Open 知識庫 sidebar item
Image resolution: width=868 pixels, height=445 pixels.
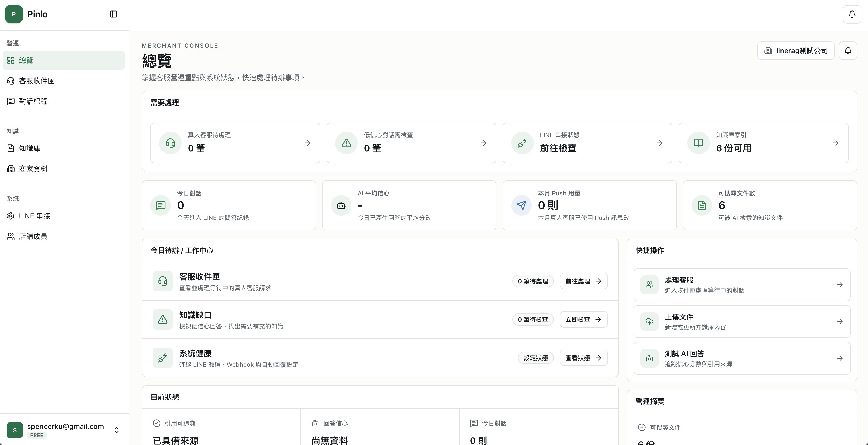[64, 148]
